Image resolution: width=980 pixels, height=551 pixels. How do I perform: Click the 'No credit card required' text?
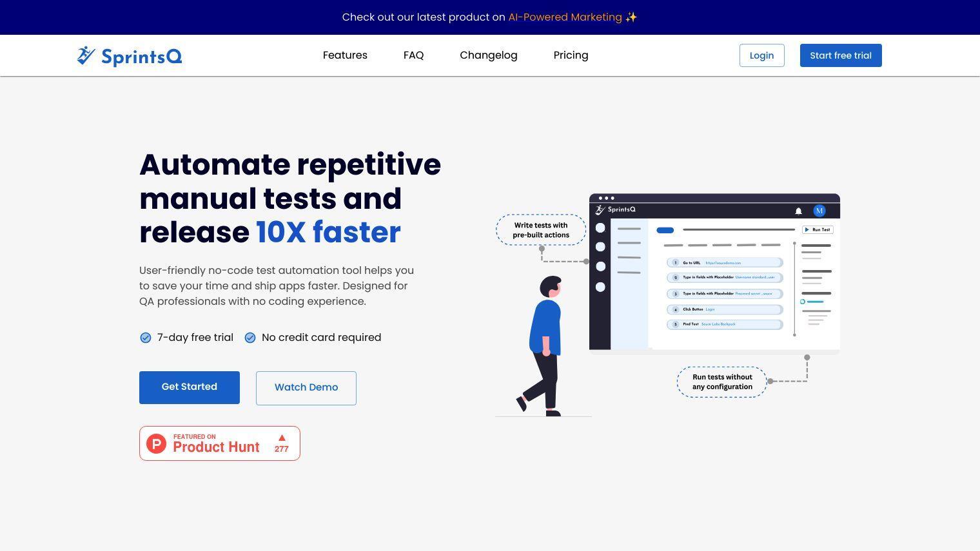point(321,338)
